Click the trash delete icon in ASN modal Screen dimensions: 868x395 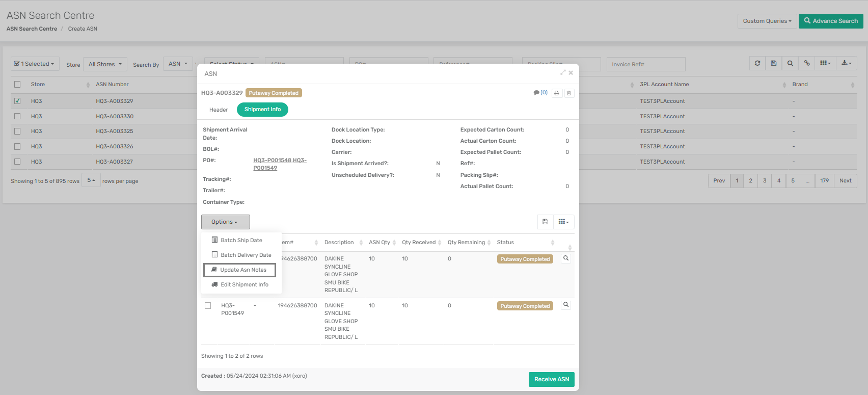(x=569, y=93)
